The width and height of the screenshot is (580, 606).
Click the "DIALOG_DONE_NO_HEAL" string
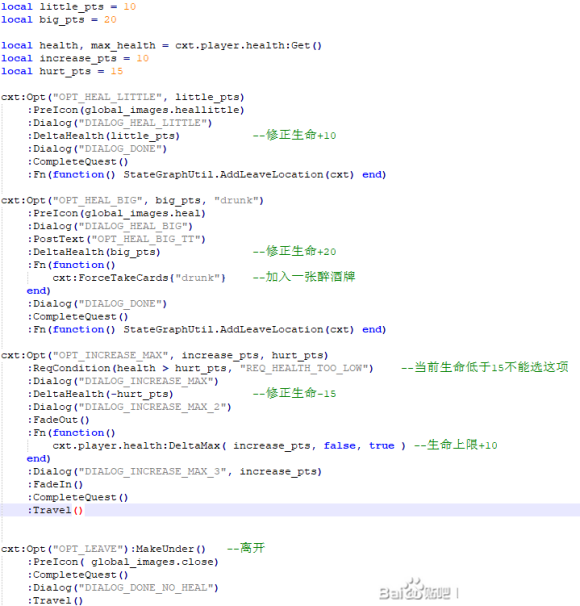(146, 588)
